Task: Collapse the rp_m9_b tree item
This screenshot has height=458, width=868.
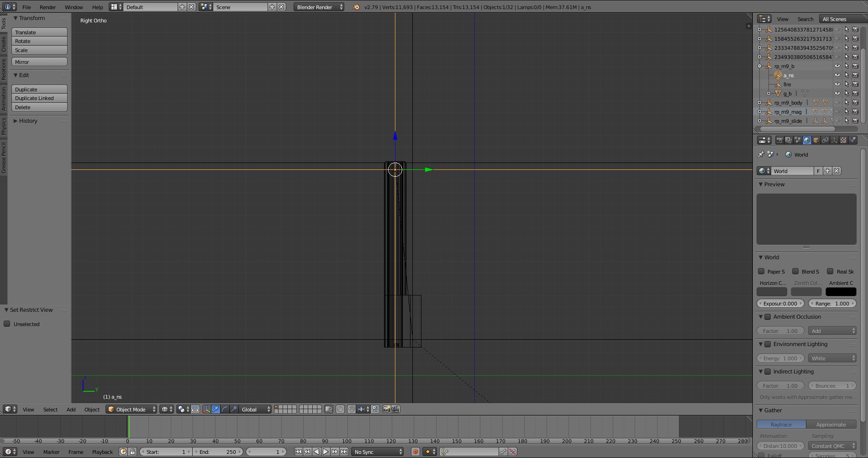Action: coord(760,66)
